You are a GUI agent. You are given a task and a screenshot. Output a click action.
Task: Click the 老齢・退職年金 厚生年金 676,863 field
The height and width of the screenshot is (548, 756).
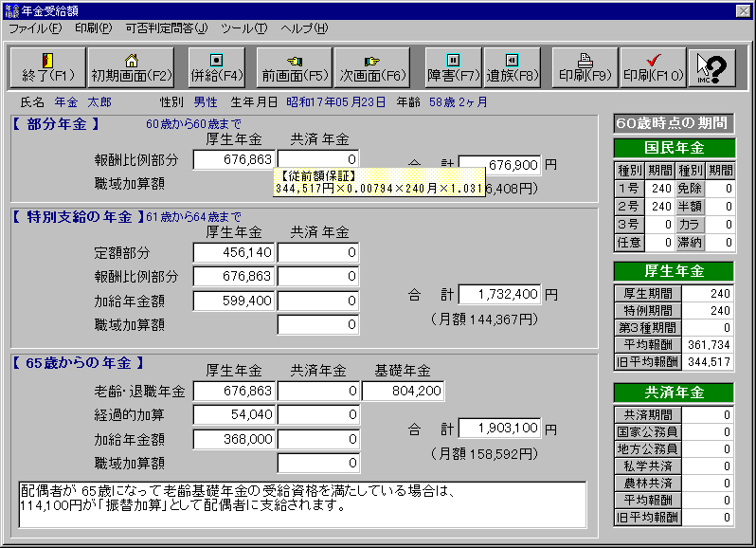[x=234, y=391]
